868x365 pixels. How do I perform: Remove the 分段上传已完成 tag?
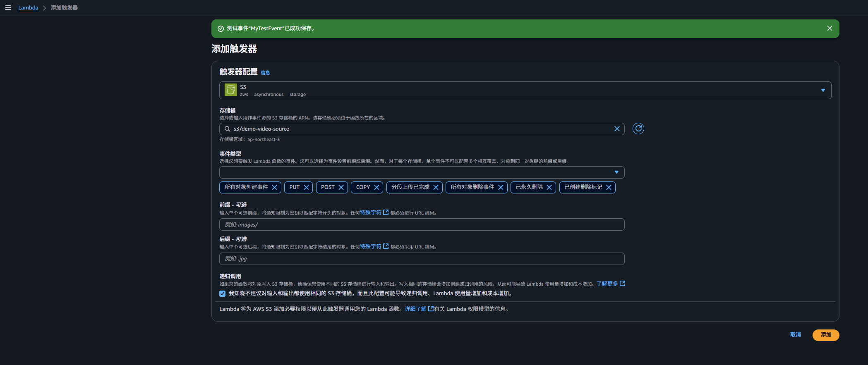(x=436, y=187)
